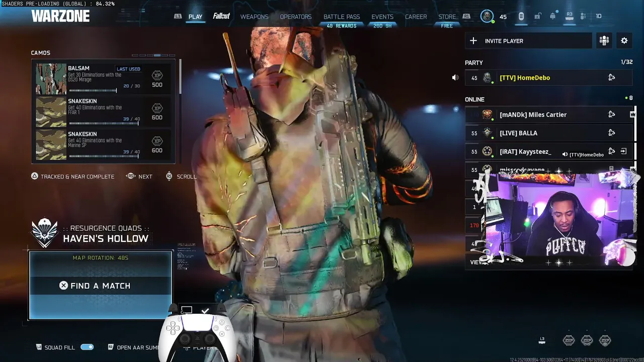Toggle the Squad Fill switch
Image resolution: width=644 pixels, height=362 pixels.
(87, 347)
